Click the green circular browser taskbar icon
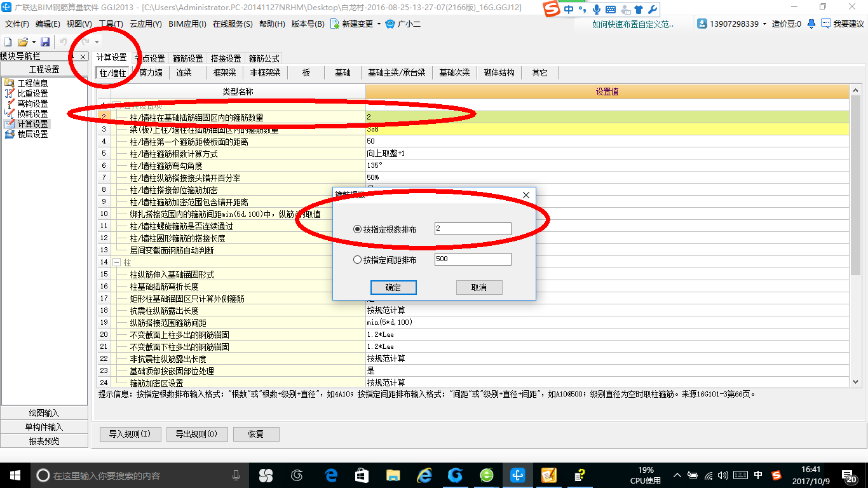The image size is (868, 488). tap(486, 475)
